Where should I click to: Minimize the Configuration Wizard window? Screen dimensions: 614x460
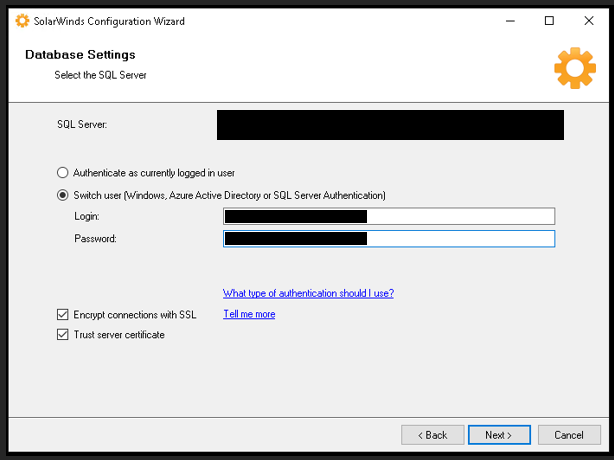point(510,21)
